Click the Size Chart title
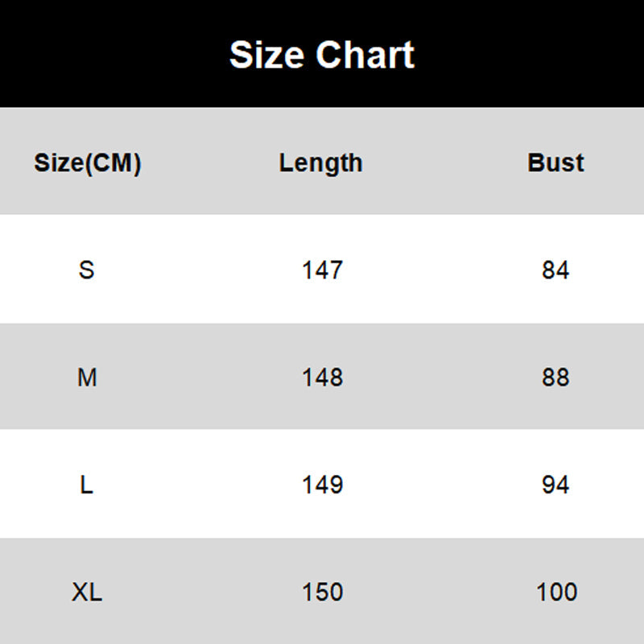The width and height of the screenshot is (644, 644). tap(322, 55)
